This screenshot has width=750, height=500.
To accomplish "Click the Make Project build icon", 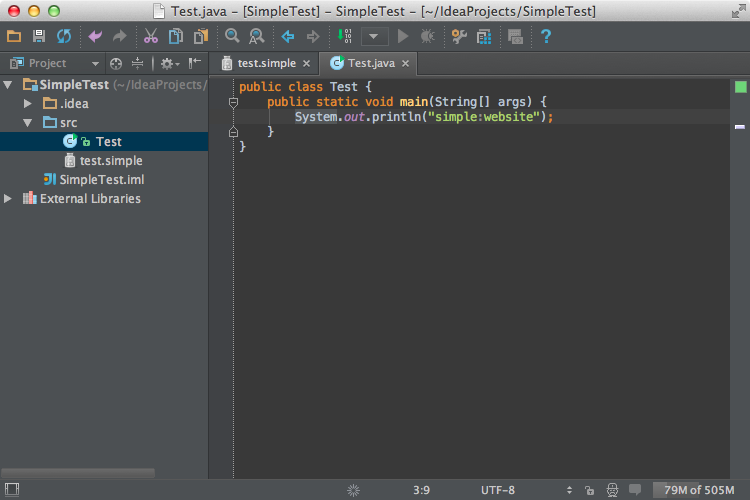I will pos(345,37).
